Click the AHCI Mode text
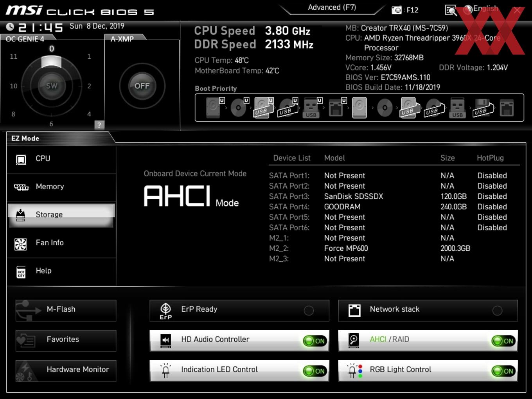 pos(191,196)
